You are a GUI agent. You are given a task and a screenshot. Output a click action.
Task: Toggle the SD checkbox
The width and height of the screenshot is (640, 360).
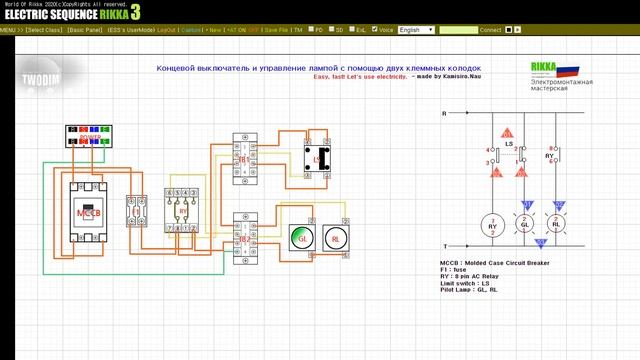(331, 29)
